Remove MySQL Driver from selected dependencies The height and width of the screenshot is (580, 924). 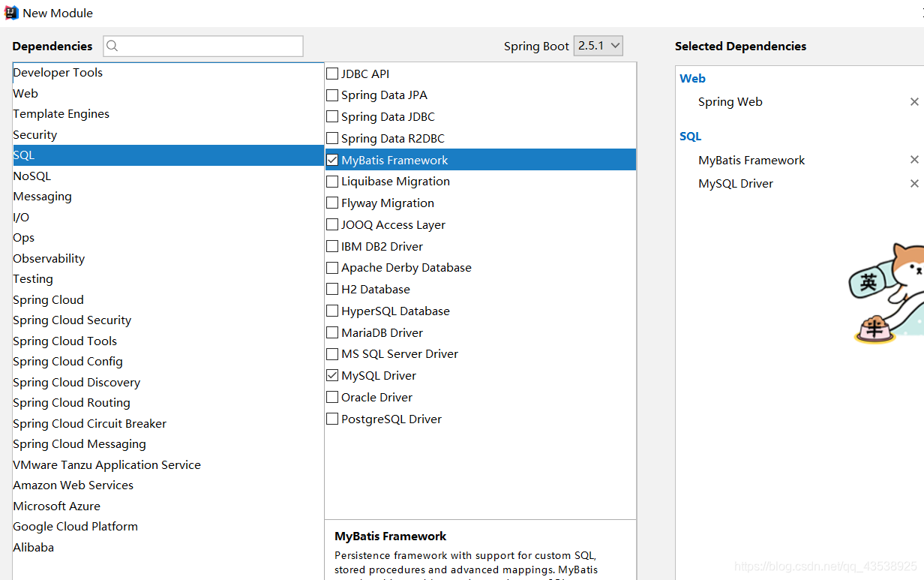click(914, 184)
